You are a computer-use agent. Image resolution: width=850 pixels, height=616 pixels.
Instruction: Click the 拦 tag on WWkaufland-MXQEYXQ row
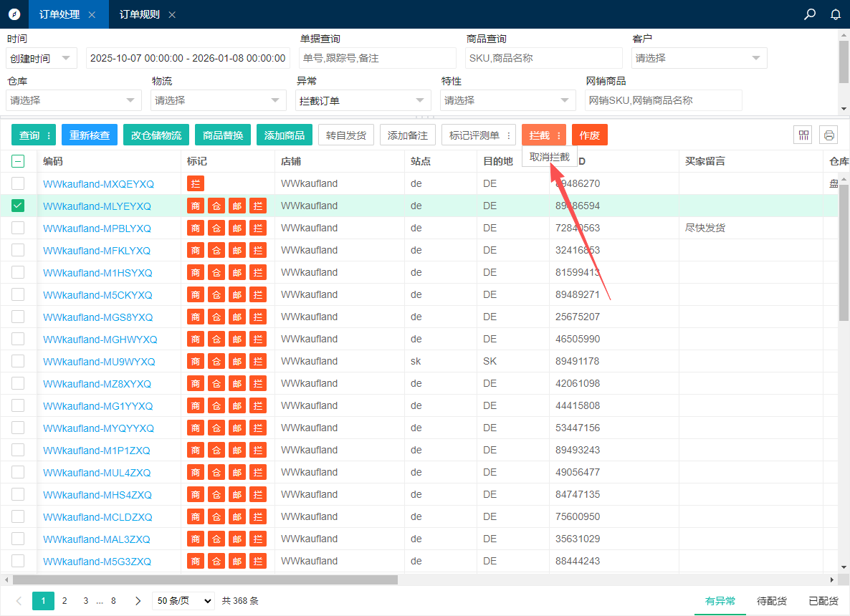tap(195, 184)
